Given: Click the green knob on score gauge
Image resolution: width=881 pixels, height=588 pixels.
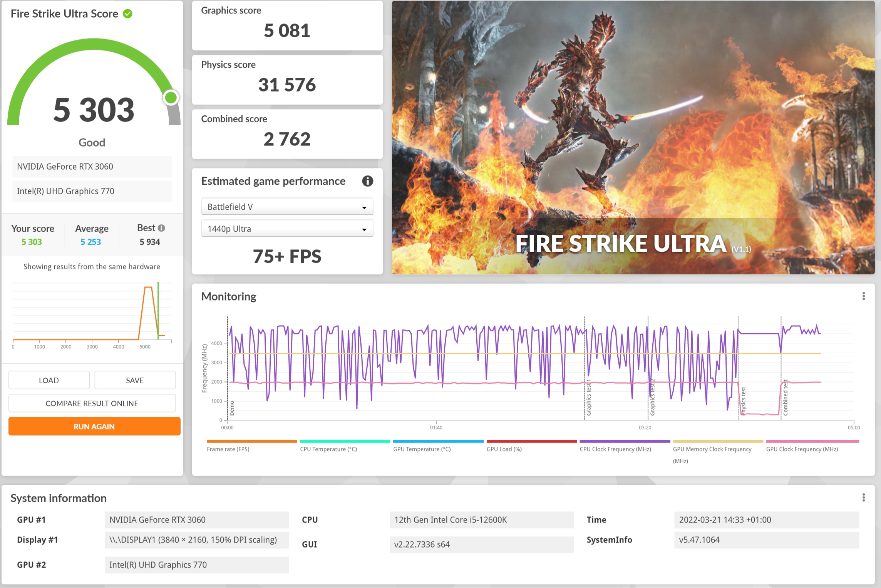Looking at the screenshot, I should (171, 98).
